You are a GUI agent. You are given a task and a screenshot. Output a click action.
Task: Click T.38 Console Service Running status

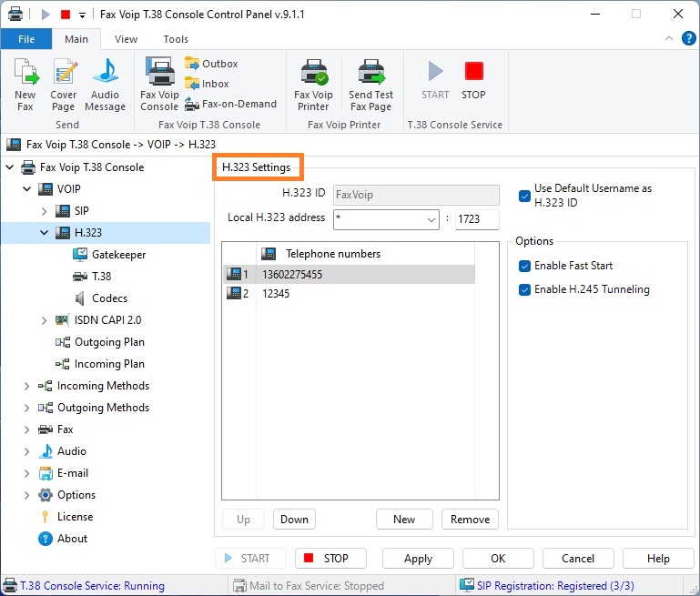pos(84,586)
